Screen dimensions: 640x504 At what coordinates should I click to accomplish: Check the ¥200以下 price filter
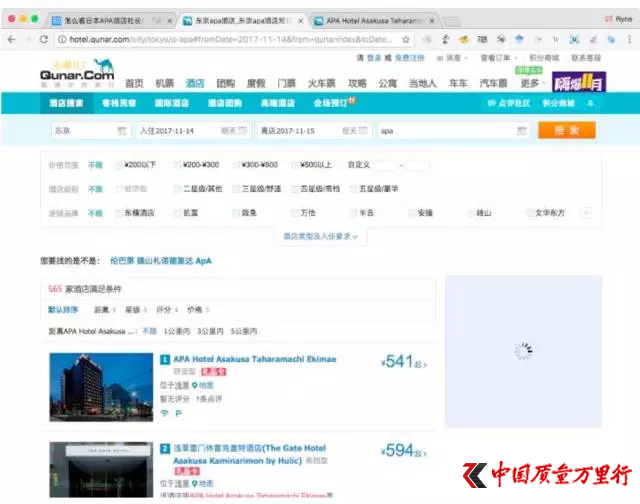pyautogui.click(x=119, y=165)
